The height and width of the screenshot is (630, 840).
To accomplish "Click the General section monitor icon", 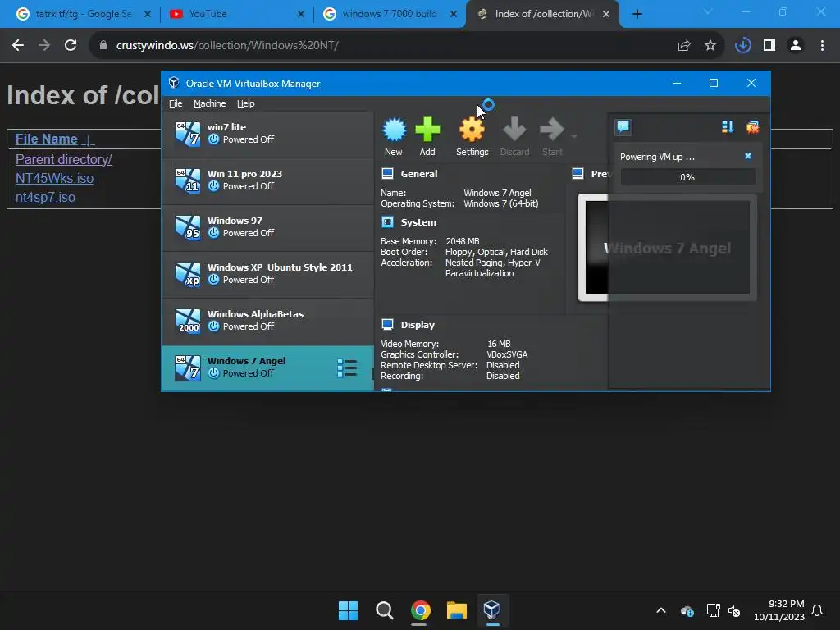I will (x=387, y=174).
